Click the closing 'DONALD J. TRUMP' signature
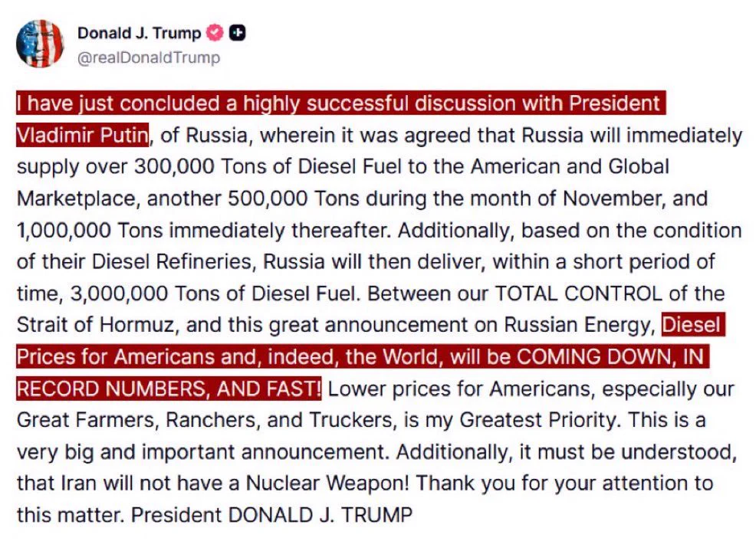756x541 pixels. coord(320,514)
